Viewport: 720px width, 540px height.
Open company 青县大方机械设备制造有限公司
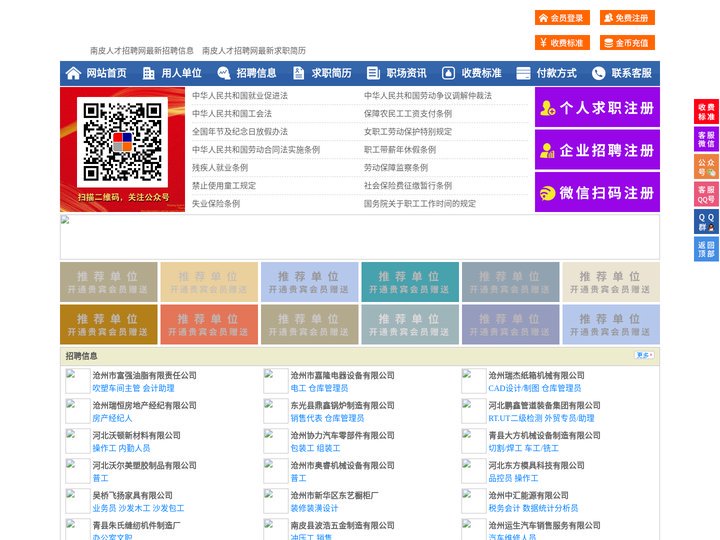coord(545,435)
